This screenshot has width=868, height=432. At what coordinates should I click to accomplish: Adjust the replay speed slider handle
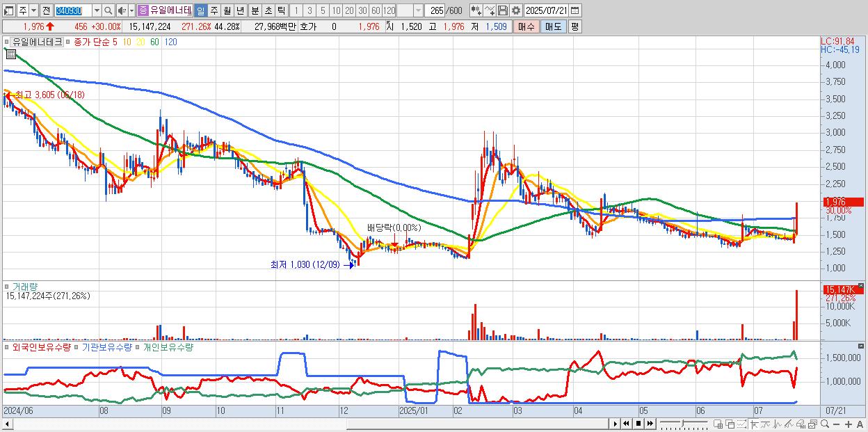click(682, 422)
